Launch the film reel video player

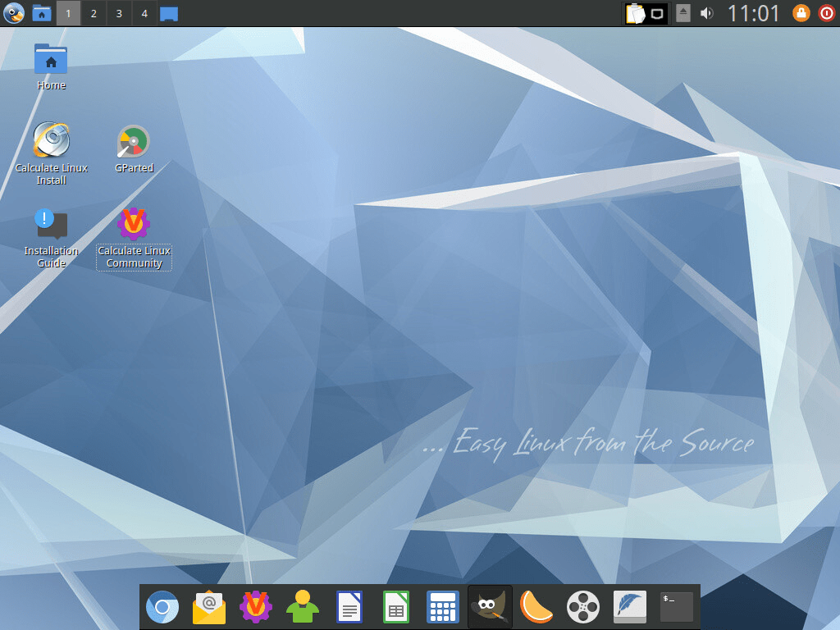pos(583,607)
